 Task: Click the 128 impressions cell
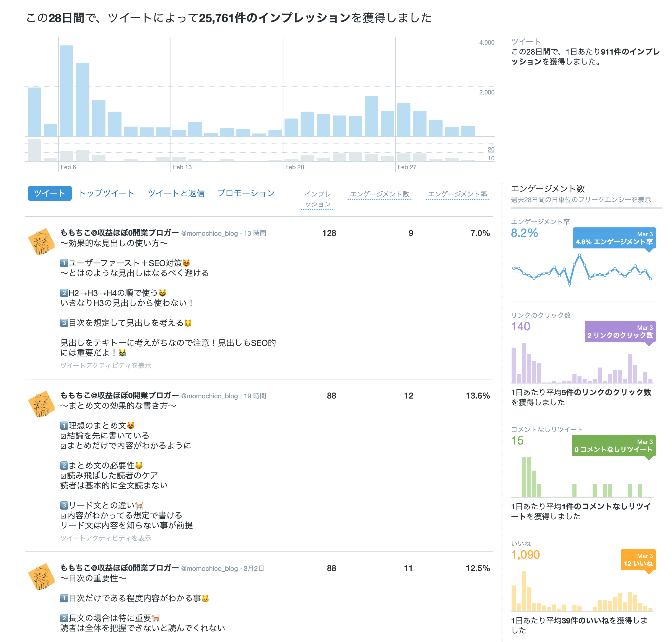pyautogui.click(x=329, y=233)
